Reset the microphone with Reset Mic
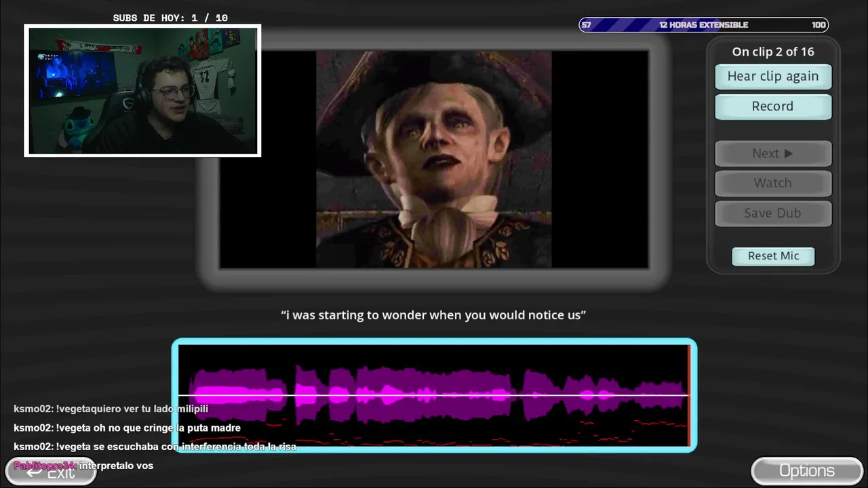 click(x=773, y=256)
